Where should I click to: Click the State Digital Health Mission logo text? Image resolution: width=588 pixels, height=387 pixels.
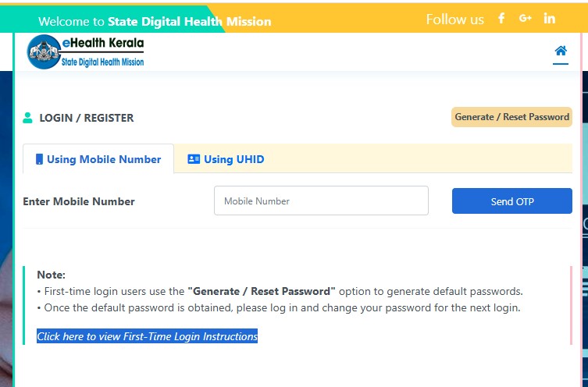[x=102, y=62]
